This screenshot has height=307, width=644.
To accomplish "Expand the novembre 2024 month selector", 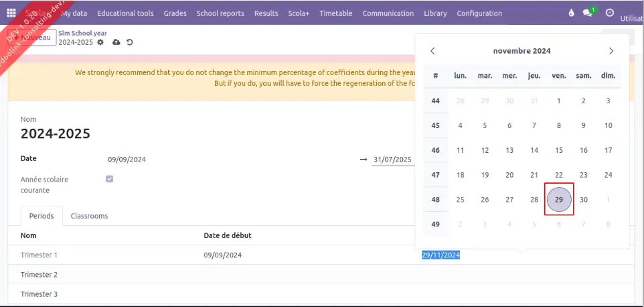I will click(521, 51).
